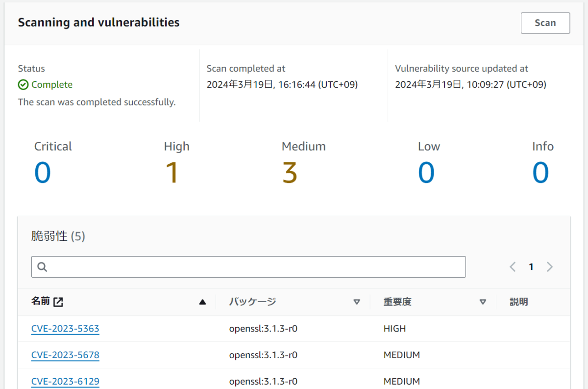
Task: Focus the vulnerability search field
Action: (x=248, y=267)
